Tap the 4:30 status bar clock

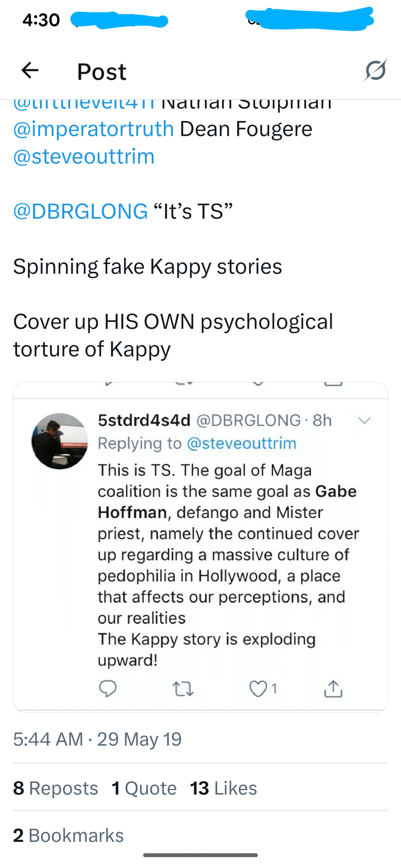coord(41,20)
